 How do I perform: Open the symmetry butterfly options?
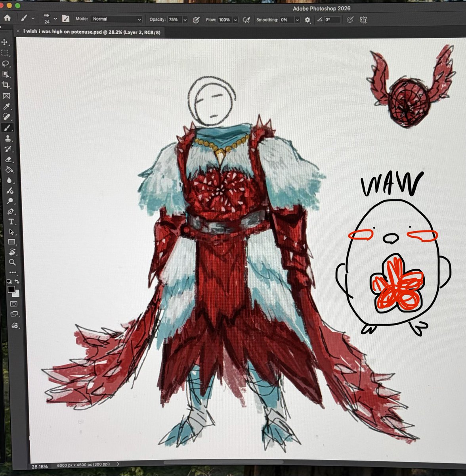363,19
